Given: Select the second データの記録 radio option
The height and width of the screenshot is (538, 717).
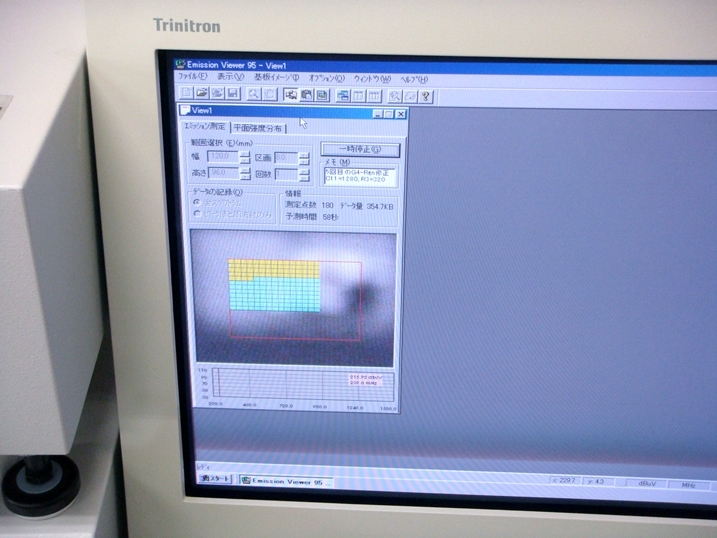Looking at the screenshot, I should coord(196,212).
